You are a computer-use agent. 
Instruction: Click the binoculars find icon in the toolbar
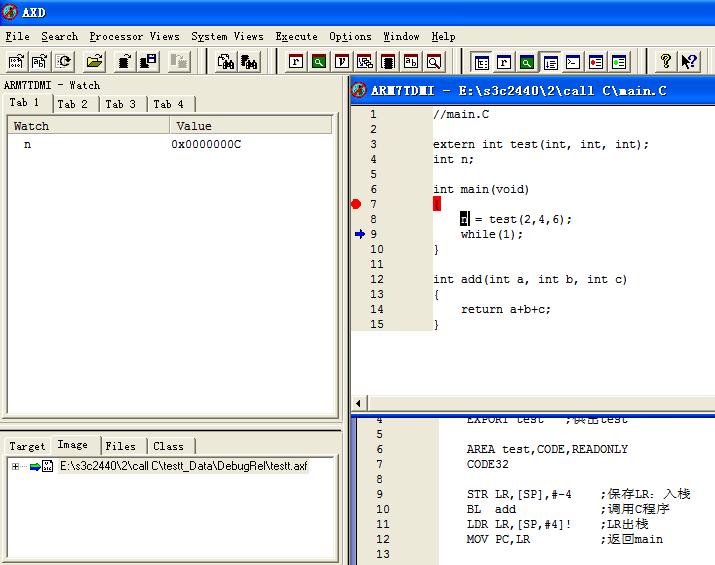227,62
